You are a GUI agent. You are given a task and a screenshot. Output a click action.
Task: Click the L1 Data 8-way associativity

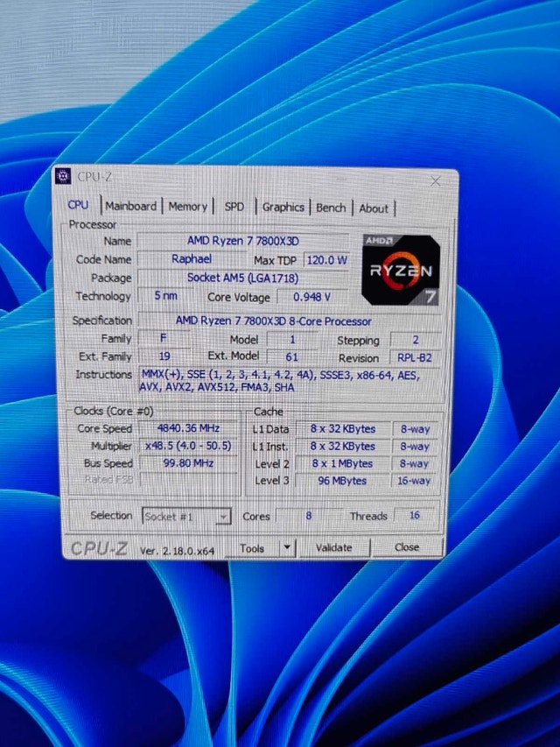click(x=415, y=429)
